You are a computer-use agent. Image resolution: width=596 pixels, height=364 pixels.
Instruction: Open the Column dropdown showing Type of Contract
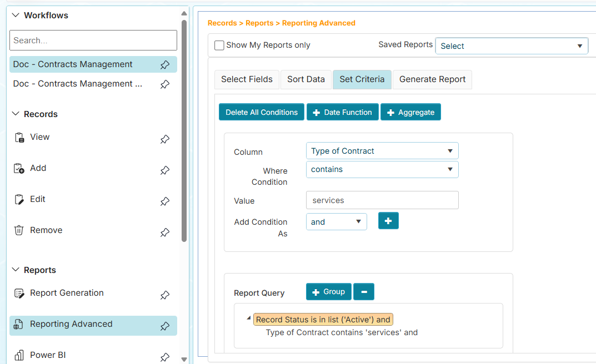[382, 150]
